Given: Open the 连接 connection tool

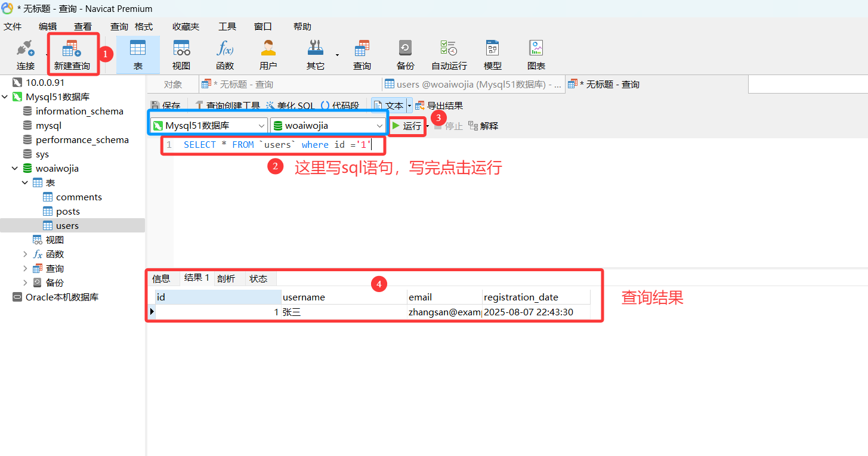Looking at the screenshot, I should pos(26,54).
